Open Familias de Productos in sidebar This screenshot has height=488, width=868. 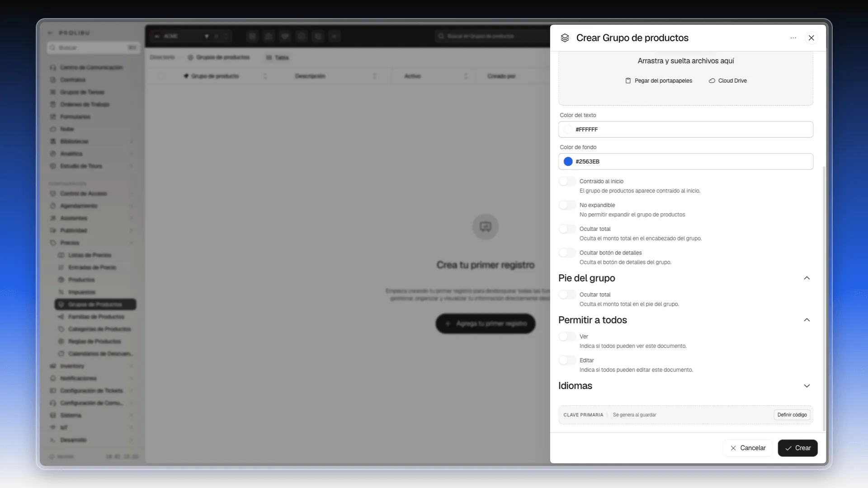click(96, 317)
